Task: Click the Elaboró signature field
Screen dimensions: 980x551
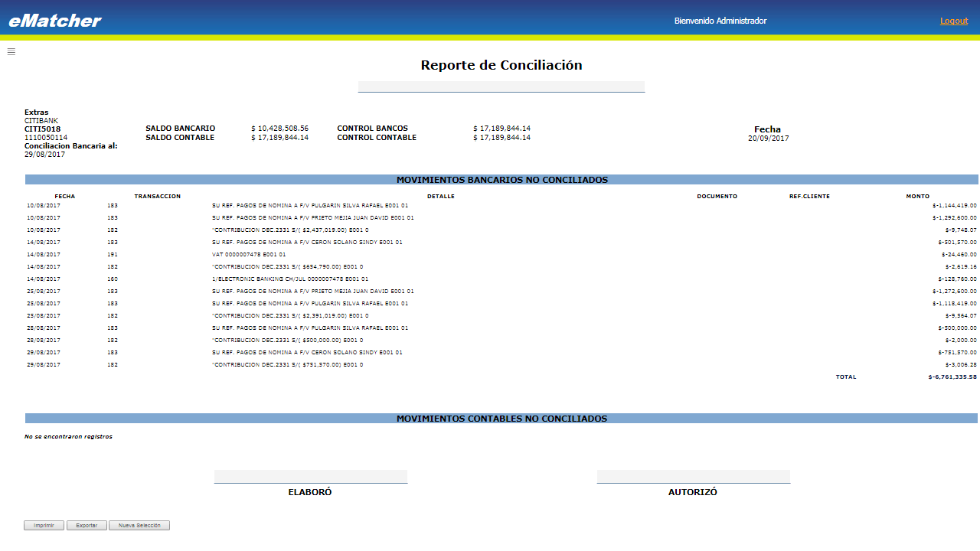Action: pos(310,476)
